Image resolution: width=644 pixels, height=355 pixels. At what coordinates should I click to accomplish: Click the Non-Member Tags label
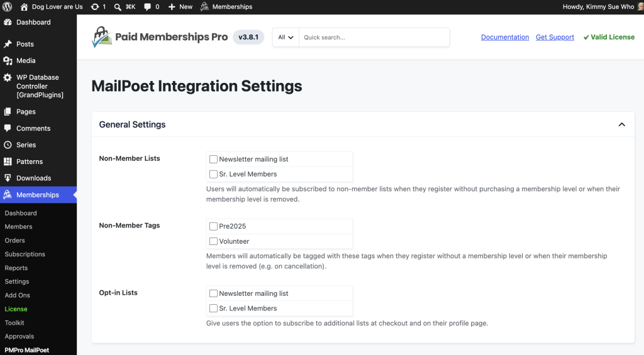pyautogui.click(x=130, y=226)
